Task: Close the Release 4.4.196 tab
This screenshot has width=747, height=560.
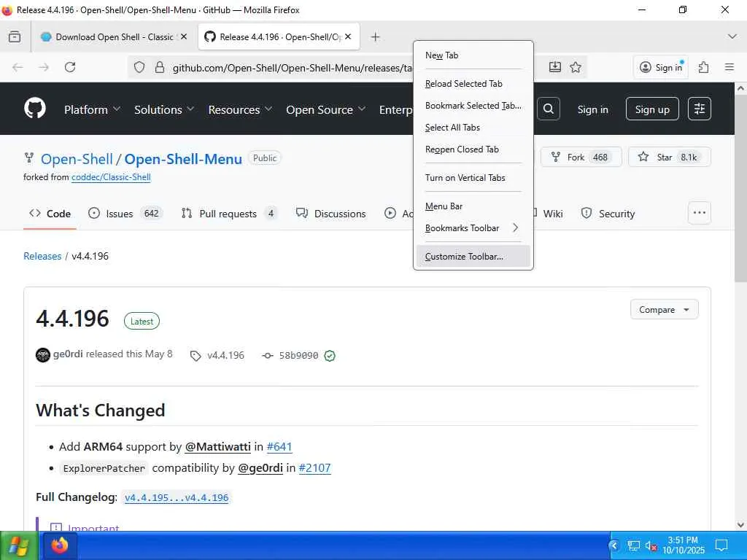Action: tap(348, 36)
